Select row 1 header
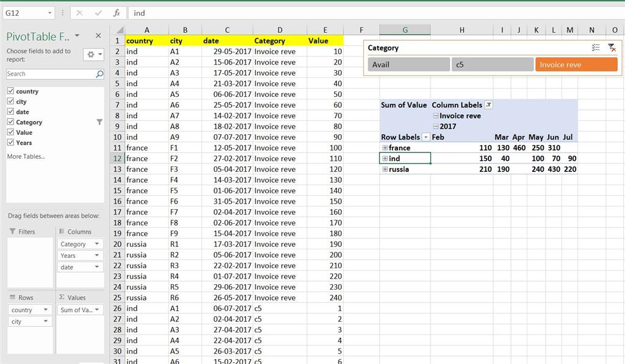 [x=117, y=41]
